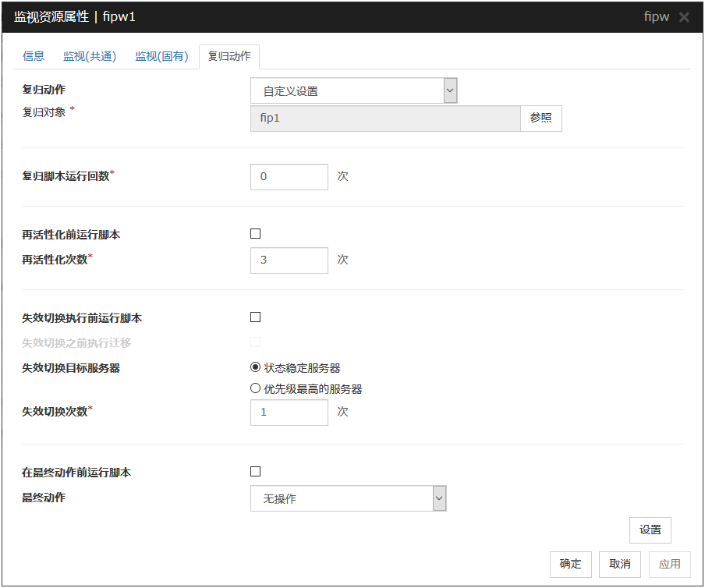Screen dimensions: 705x588
Task: Close the fipw1 properties dialog
Action: [x=684, y=17]
